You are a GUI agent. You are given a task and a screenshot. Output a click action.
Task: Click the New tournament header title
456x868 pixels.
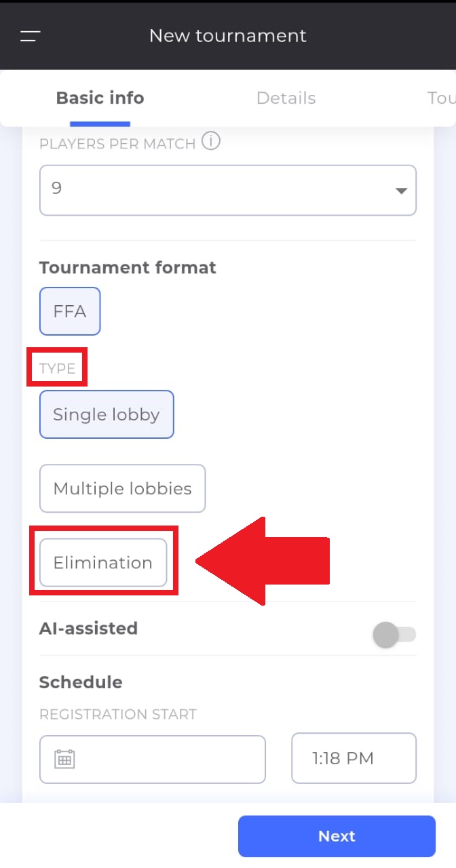click(228, 36)
